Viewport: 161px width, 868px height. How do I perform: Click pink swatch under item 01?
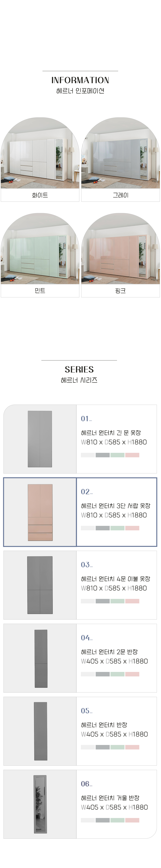coord(132,455)
